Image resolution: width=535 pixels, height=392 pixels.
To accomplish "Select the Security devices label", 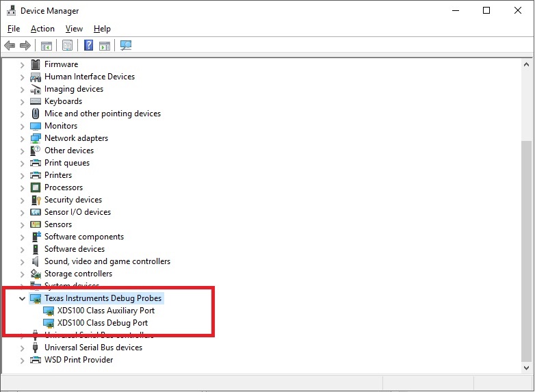I will pos(73,200).
